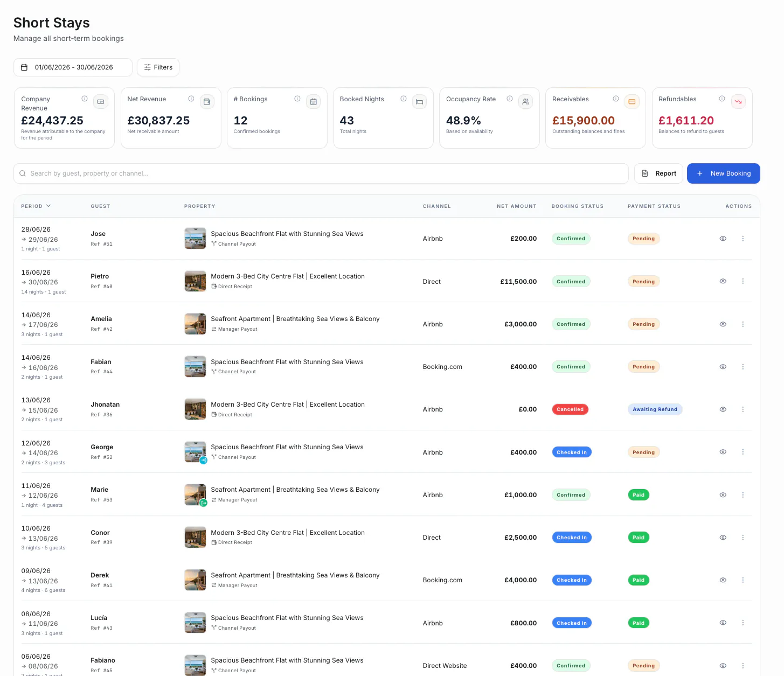Generate a Report
Screen dimensions: 784x676
658,173
